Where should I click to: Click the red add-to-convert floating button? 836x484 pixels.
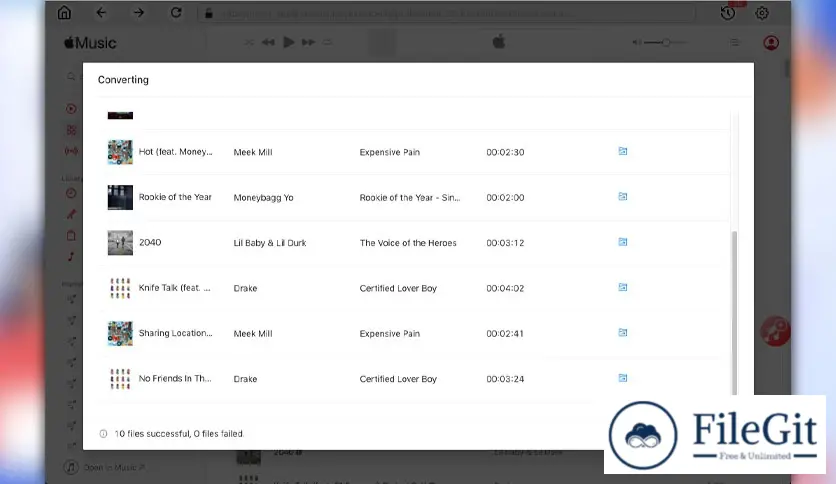tap(775, 331)
